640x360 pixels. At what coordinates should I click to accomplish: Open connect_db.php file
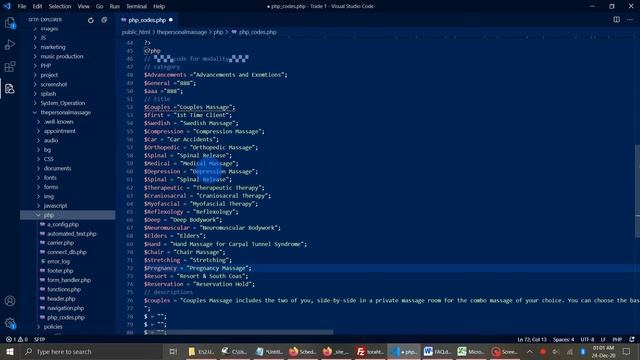point(67,252)
